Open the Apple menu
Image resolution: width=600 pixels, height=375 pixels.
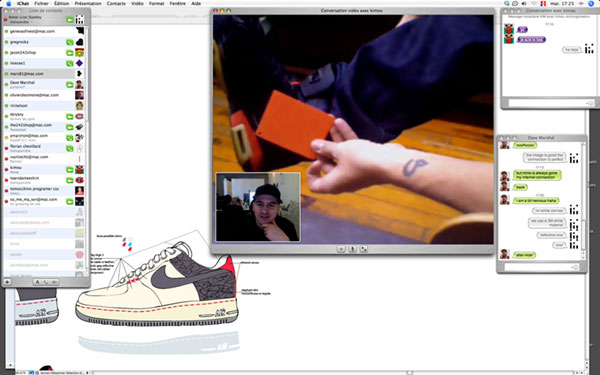pyautogui.click(x=9, y=3)
